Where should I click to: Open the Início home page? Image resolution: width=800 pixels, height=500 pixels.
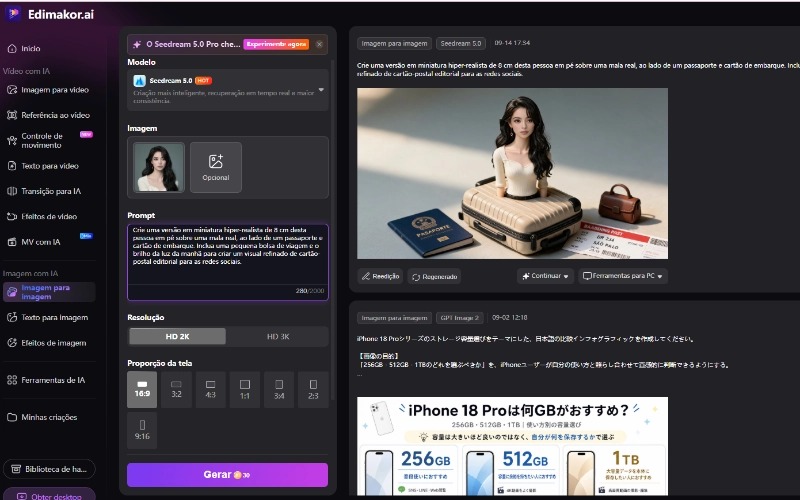24,48
